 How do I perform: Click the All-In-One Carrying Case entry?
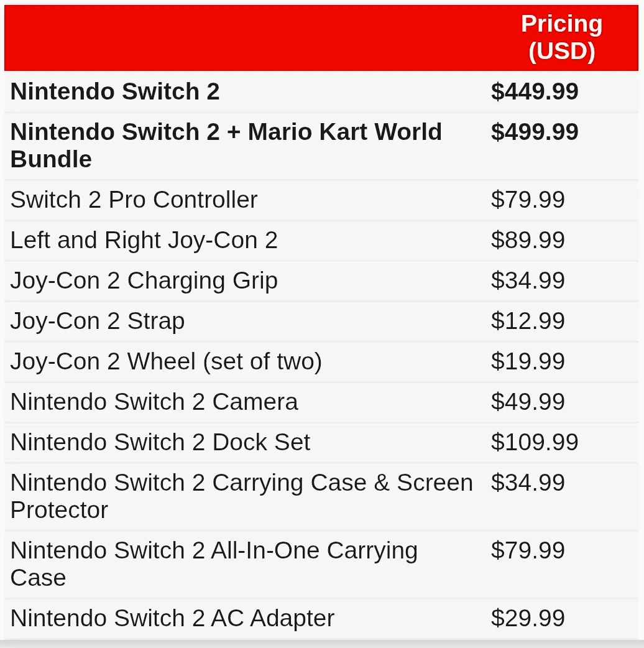click(214, 563)
